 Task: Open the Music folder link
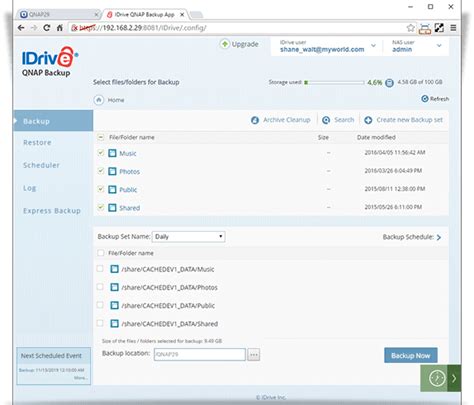coord(128,153)
